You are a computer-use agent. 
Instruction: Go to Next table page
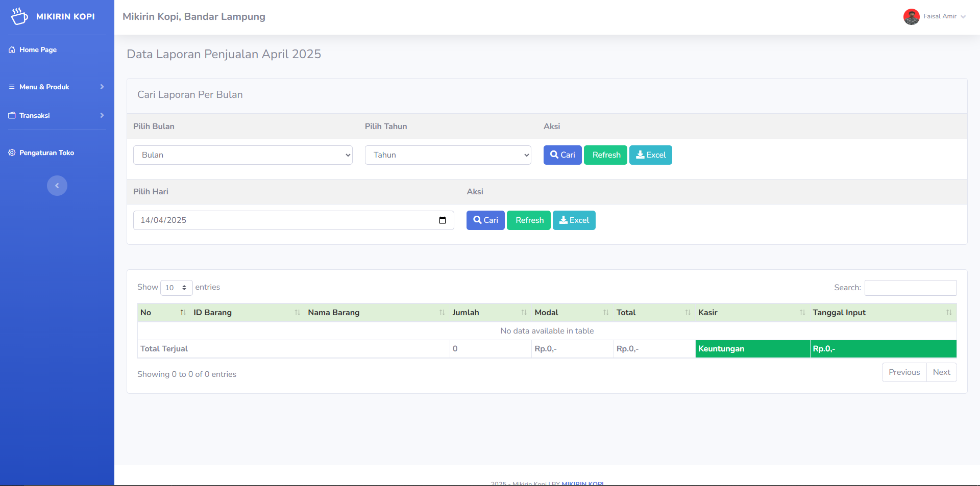[x=941, y=372]
